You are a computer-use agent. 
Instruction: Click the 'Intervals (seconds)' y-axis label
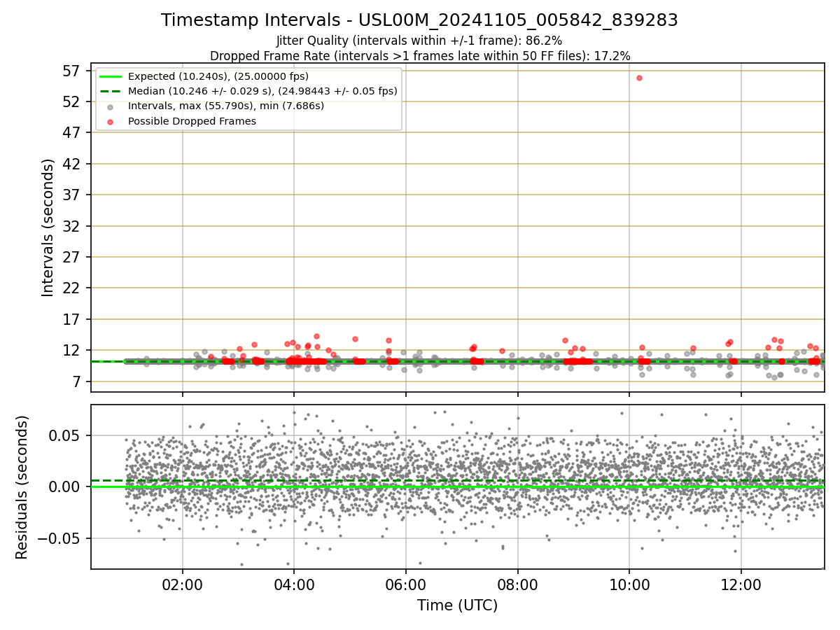tap(48, 227)
